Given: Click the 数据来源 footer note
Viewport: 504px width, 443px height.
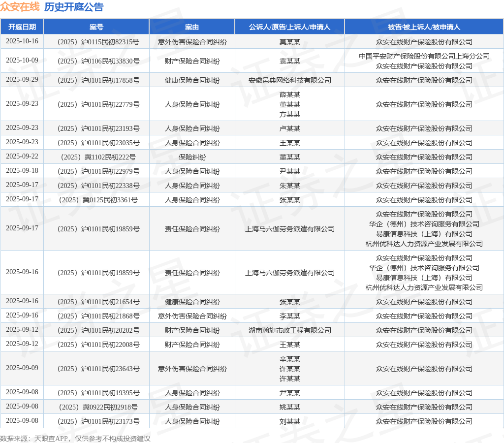Looking at the screenshot, I should [75, 439].
